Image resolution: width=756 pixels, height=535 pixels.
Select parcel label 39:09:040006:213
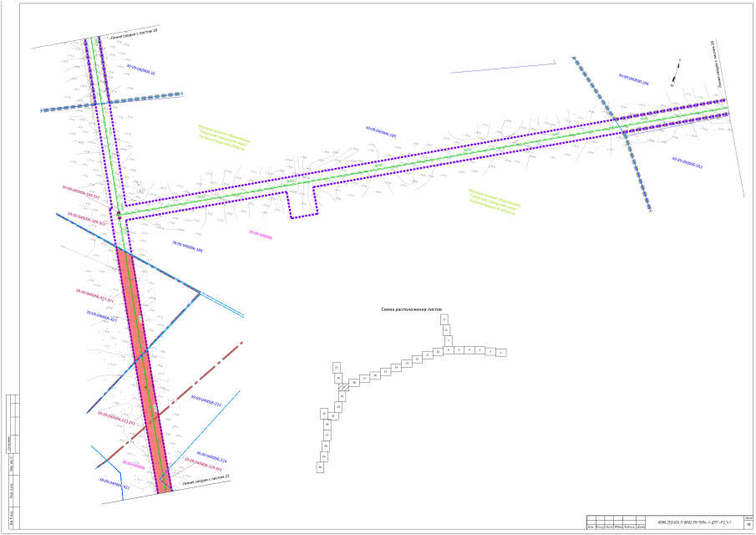pos(205,402)
